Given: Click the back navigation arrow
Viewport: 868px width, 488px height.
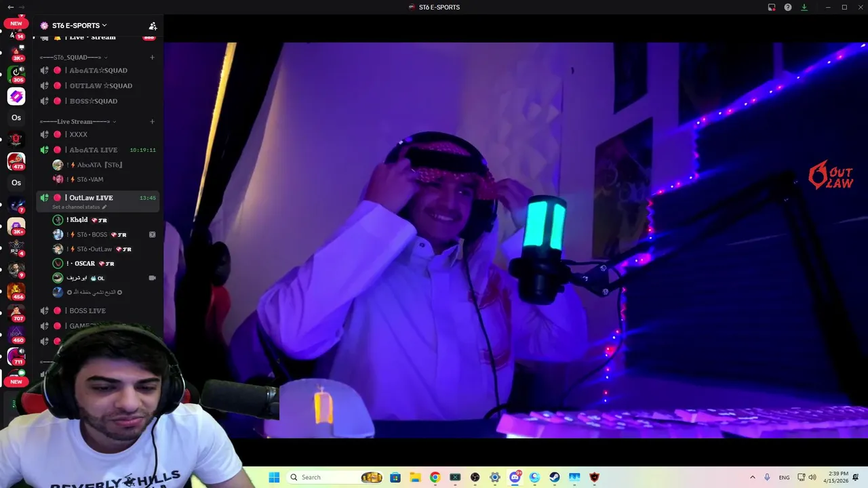Looking at the screenshot, I should pos(10,7).
